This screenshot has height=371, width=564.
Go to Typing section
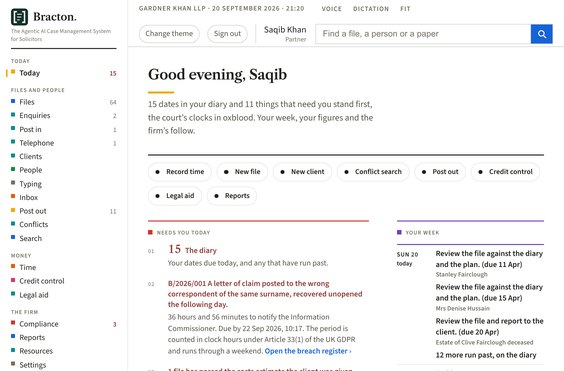pos(31,184)
